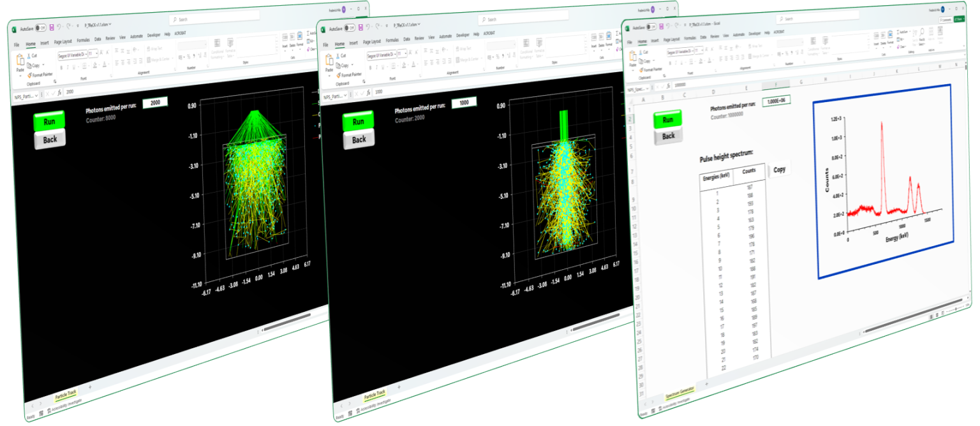This screenshot has height=426, width=980.
Task: Click the Save icon in the middle window title bar
Action: click(360, 27)
